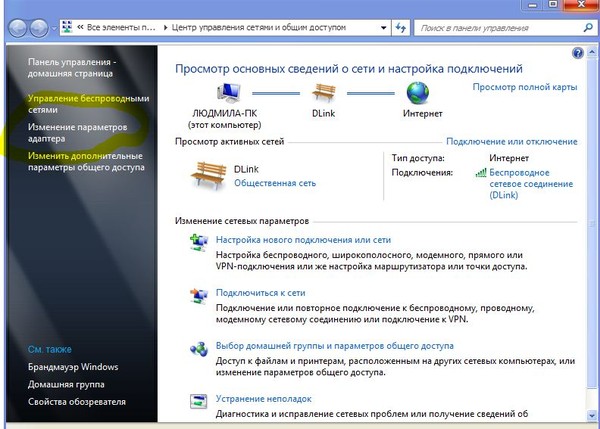600x429 pixels.
Task: Click the 'Интернет' value next to 'Тип доступа'
Action: click(509, 158)
